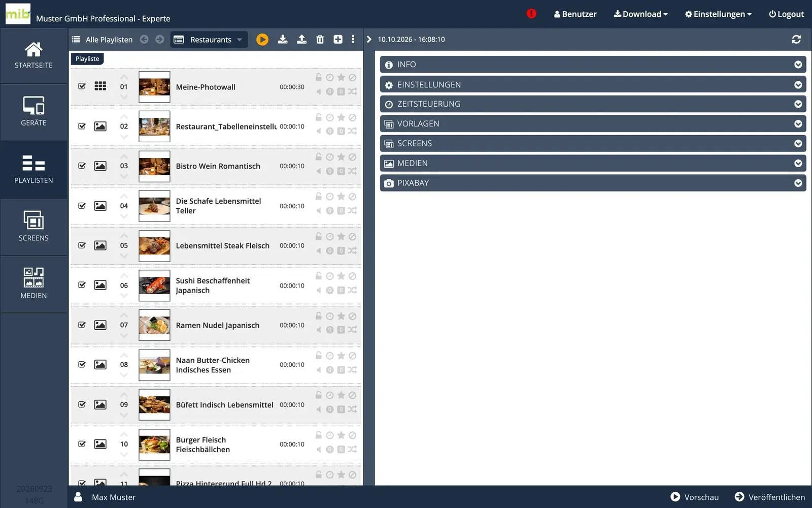Click the clock icon for Ramen Nudel Japanisch
The image size is (812, 508).
(x=330, y=316)
